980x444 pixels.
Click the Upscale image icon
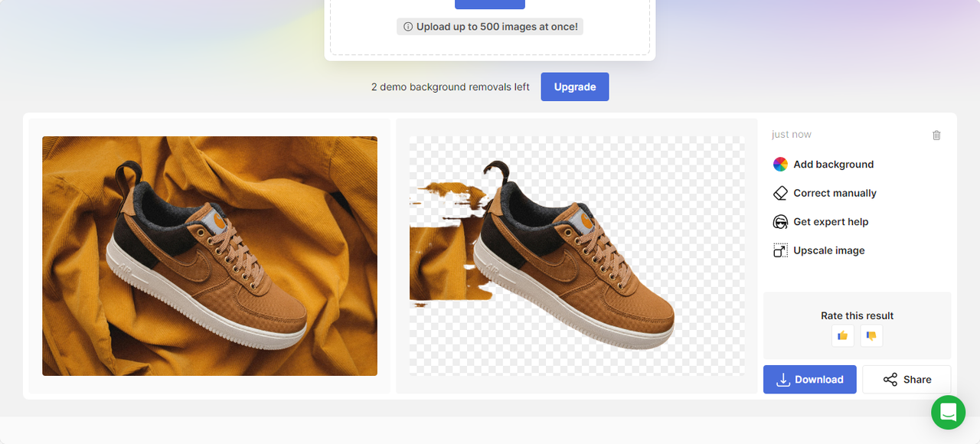[780, 250]
